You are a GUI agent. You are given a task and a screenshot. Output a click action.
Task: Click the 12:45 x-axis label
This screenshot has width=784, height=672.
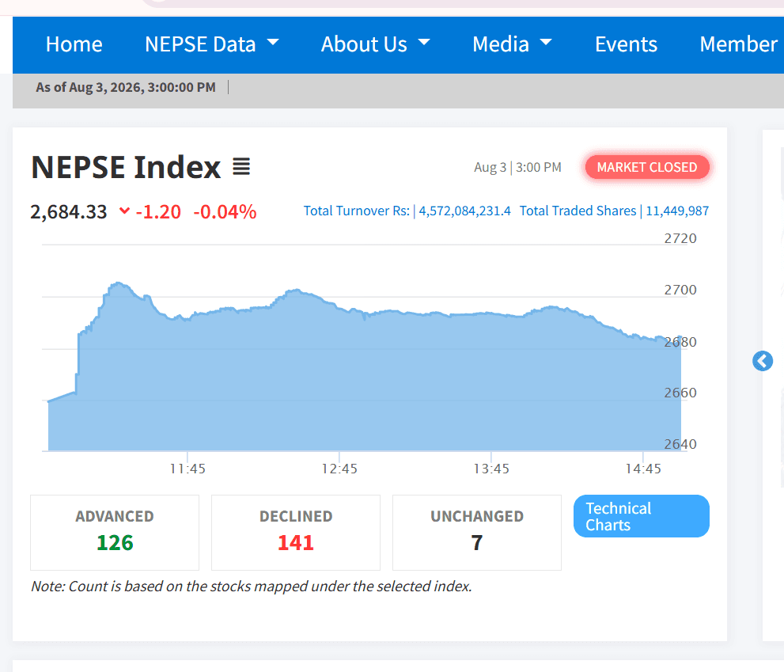[339, 469]
